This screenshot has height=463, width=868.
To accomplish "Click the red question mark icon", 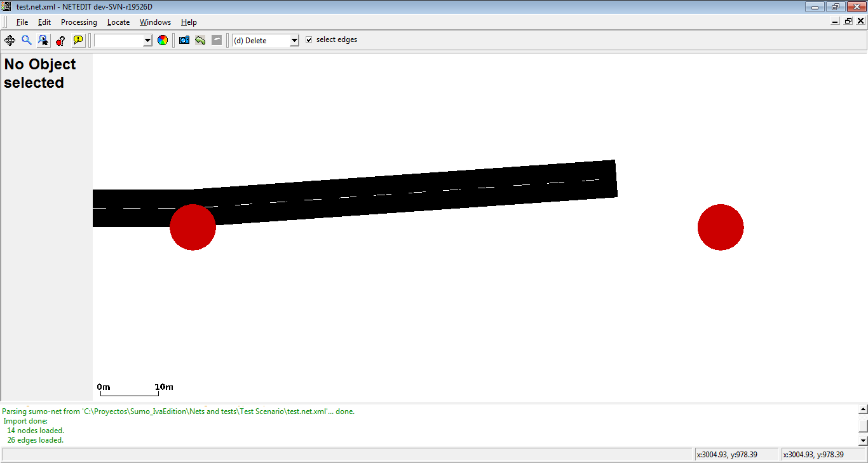I will click(60, 40).
